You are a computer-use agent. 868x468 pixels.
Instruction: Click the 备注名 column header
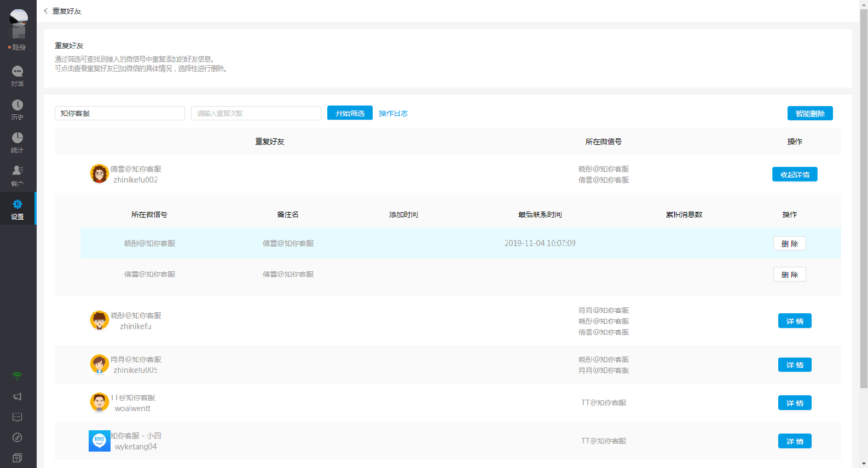click(x=288, y=215)
